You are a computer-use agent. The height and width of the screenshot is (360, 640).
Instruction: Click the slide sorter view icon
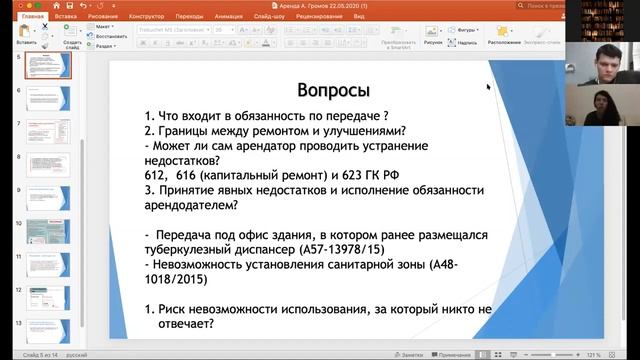[498, 355]
